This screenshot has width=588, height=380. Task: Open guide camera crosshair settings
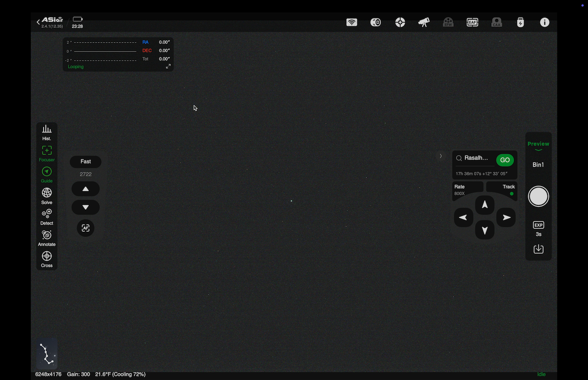click(x=400, y=23)
